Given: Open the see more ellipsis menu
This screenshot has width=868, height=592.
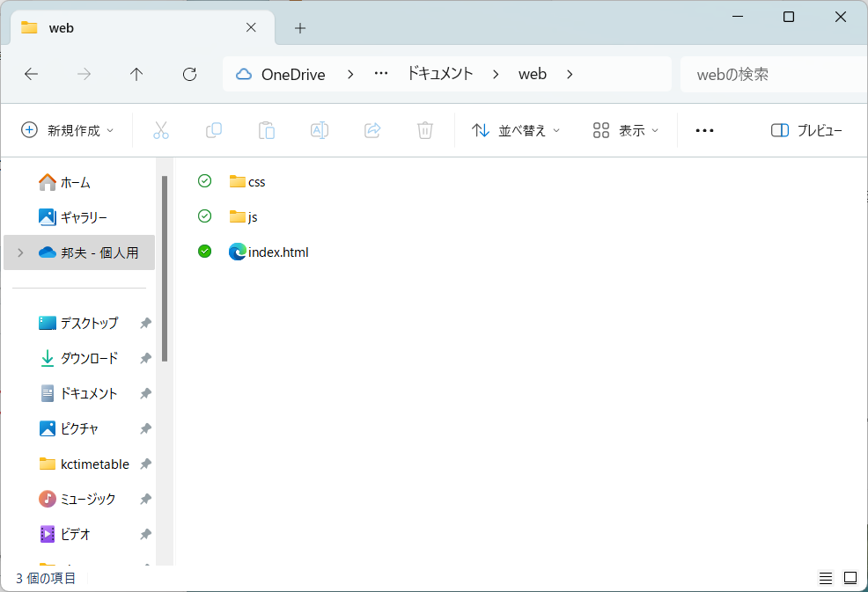Looking at the screenshot, I should [x=703, y=129].
